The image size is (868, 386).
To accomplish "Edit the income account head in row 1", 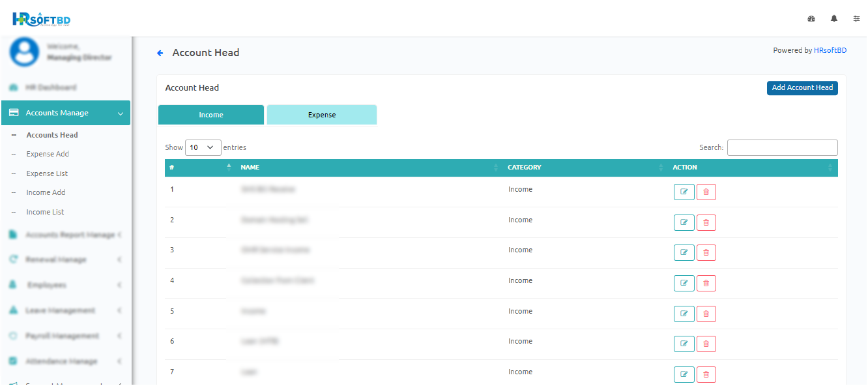I will pyautogui.click(x=684, y=192).
